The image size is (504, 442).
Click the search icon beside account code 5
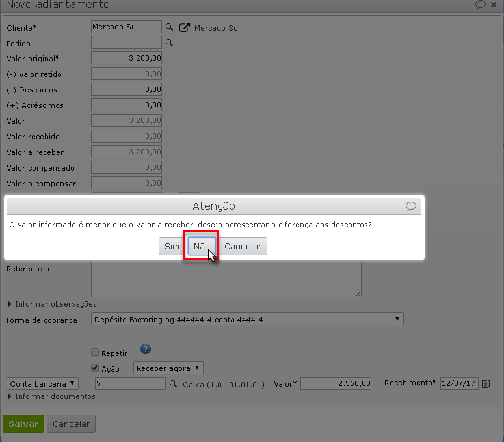pyautogui.click(x=173, y=383)
